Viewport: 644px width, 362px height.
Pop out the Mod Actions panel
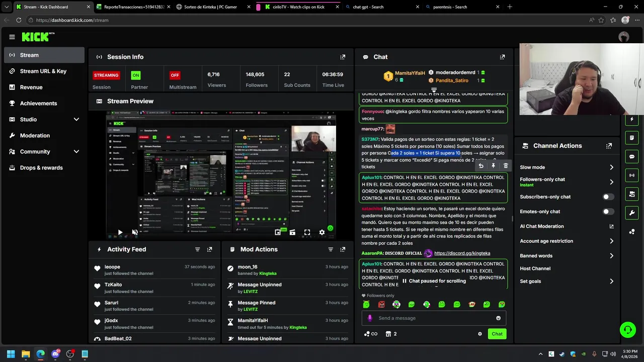343,249
